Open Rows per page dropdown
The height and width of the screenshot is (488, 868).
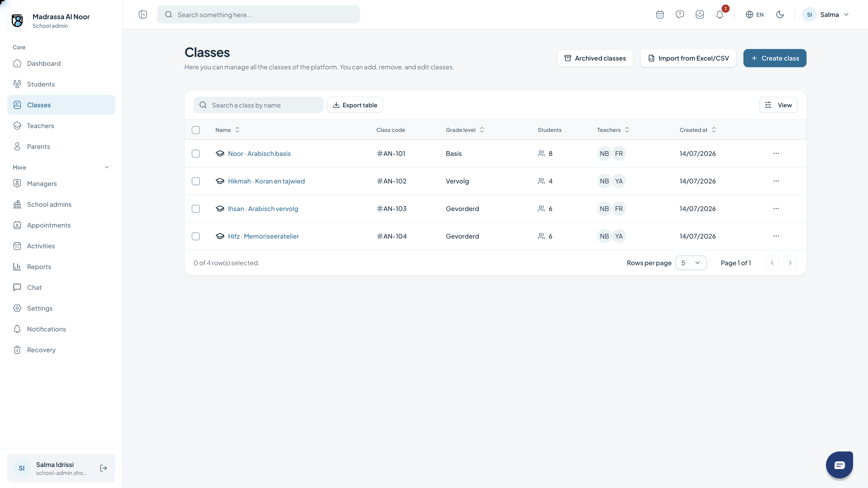[x=691, y=263]
